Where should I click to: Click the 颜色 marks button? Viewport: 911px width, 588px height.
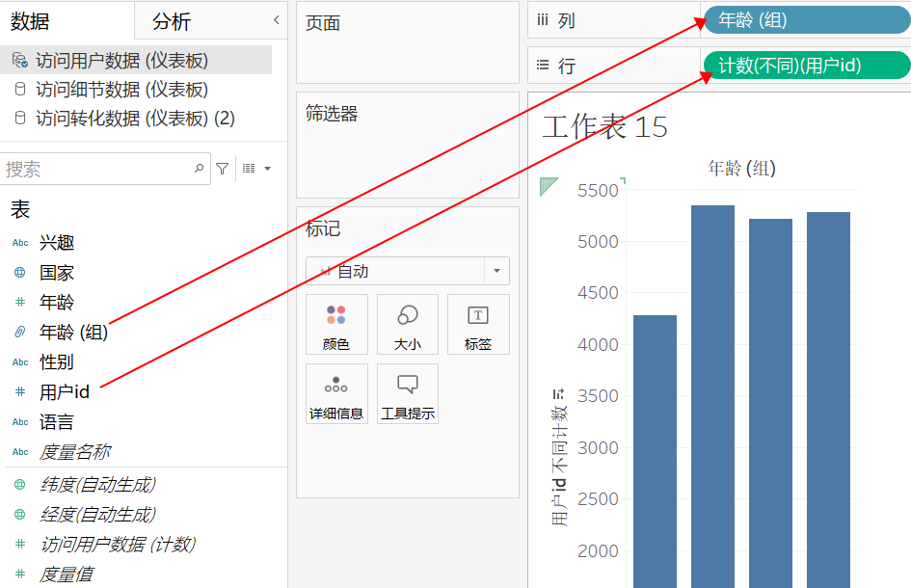click(x=336, y=324)
